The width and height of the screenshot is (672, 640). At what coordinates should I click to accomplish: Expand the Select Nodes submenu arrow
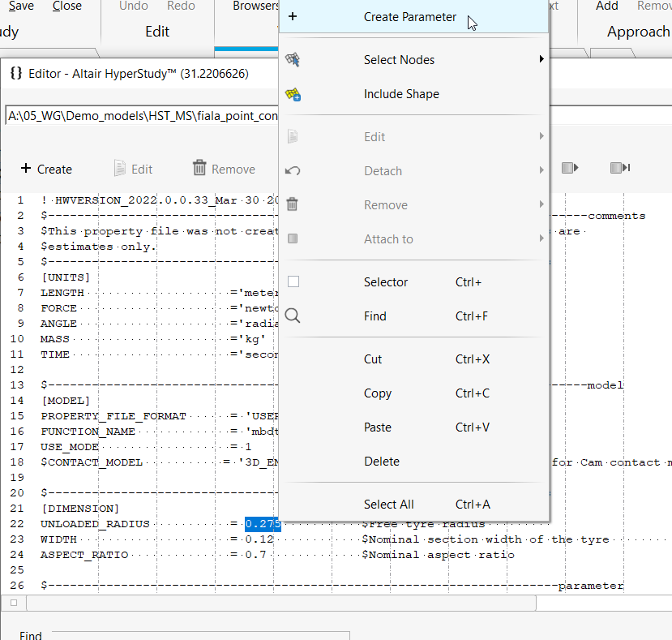541,59
